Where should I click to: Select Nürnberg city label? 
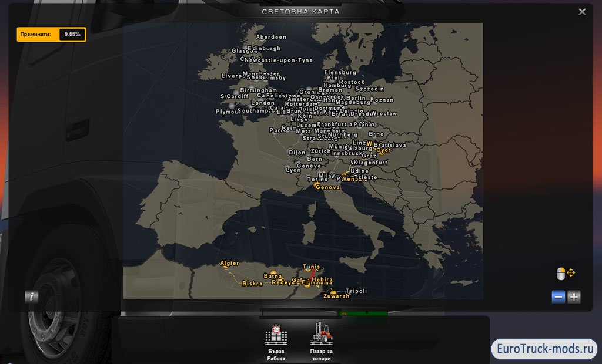click(x=343, y=134)
